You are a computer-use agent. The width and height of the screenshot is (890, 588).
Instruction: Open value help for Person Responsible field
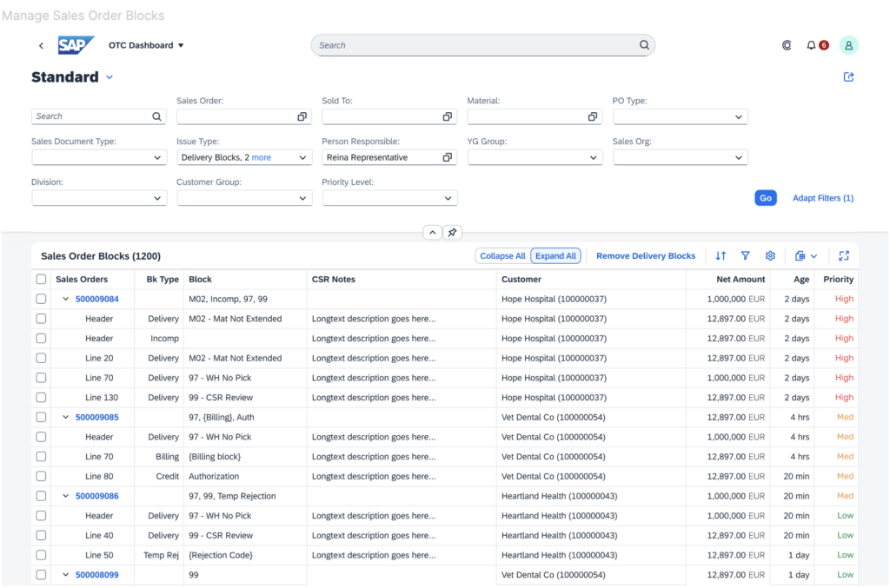pos(448,157)
